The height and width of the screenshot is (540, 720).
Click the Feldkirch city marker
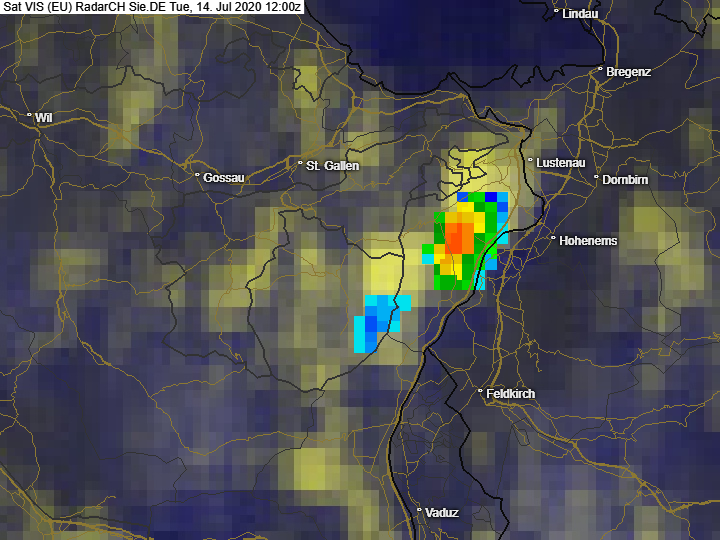pyautogui.click(x=480, y=391)
